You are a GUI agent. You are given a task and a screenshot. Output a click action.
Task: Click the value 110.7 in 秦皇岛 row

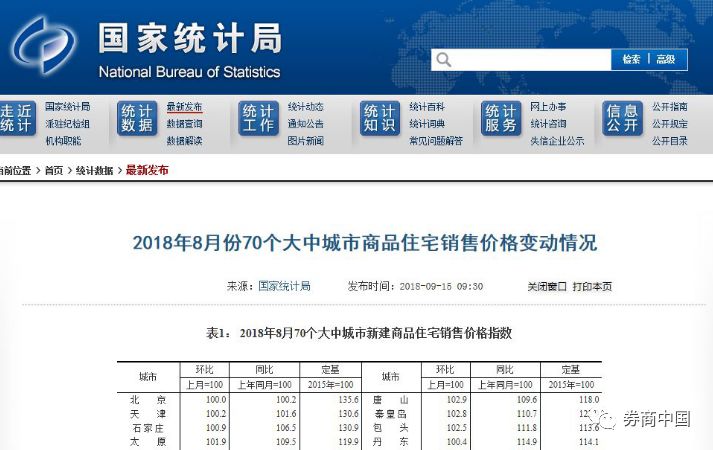click(527, 414)
